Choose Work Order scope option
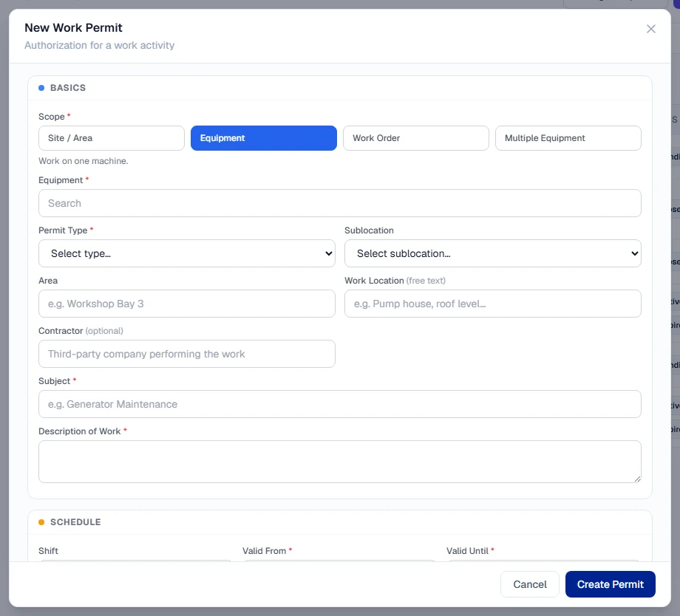The height and width of the screenshot is (616, 680). [x=416, y=138]
